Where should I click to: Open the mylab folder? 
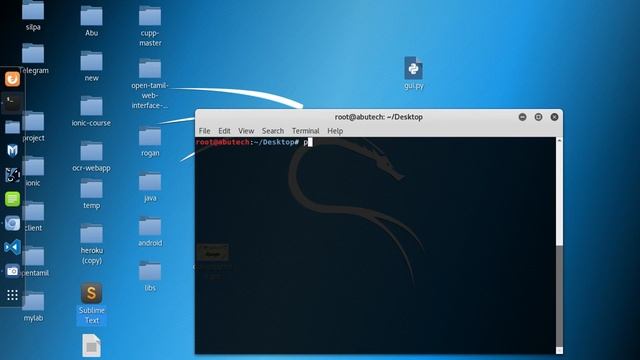33,301
